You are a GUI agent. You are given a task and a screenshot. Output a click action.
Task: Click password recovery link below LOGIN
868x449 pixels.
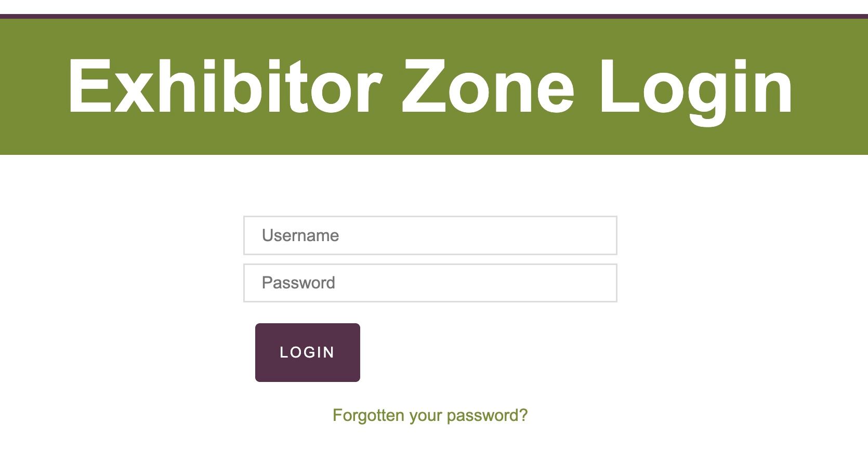point(430,415)
